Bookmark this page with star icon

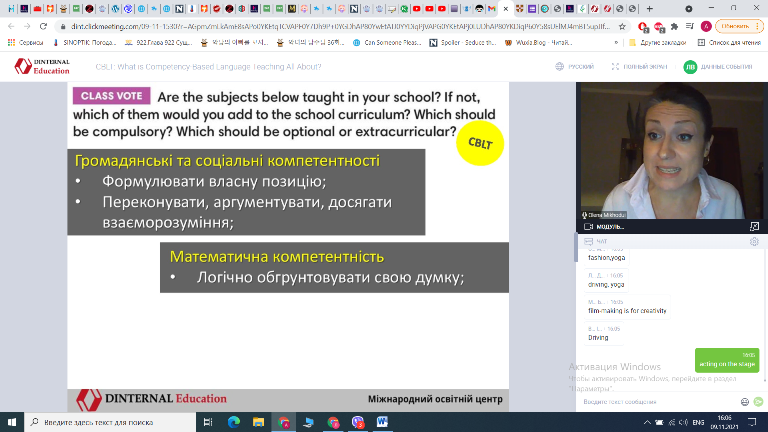[x=622, y=26]
